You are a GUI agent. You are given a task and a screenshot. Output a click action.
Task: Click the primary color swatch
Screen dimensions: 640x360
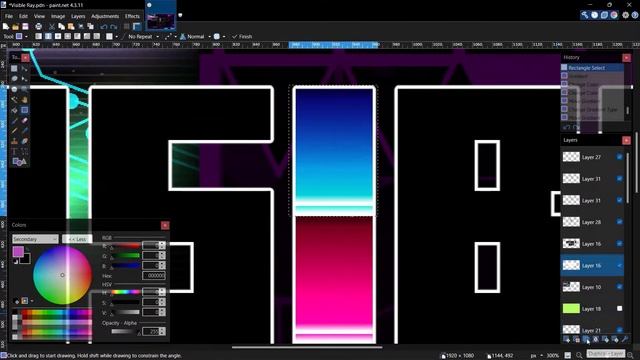18,251
